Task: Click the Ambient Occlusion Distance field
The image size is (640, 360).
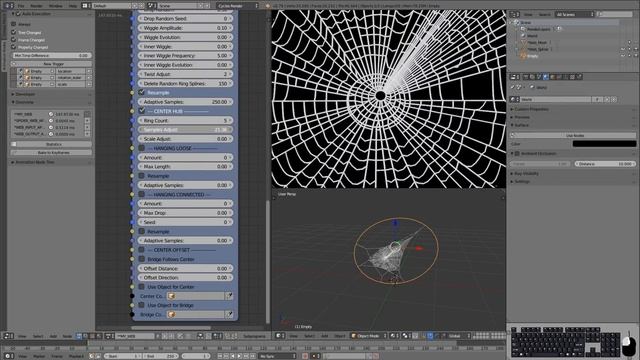Action: coord(605,164)
